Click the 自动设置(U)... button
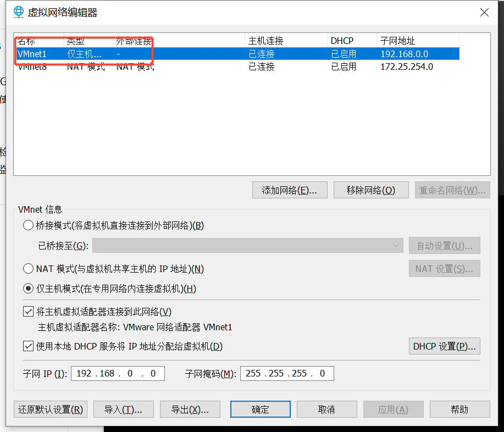Viewport: 504px width, 432px height. tap(445, 246)
